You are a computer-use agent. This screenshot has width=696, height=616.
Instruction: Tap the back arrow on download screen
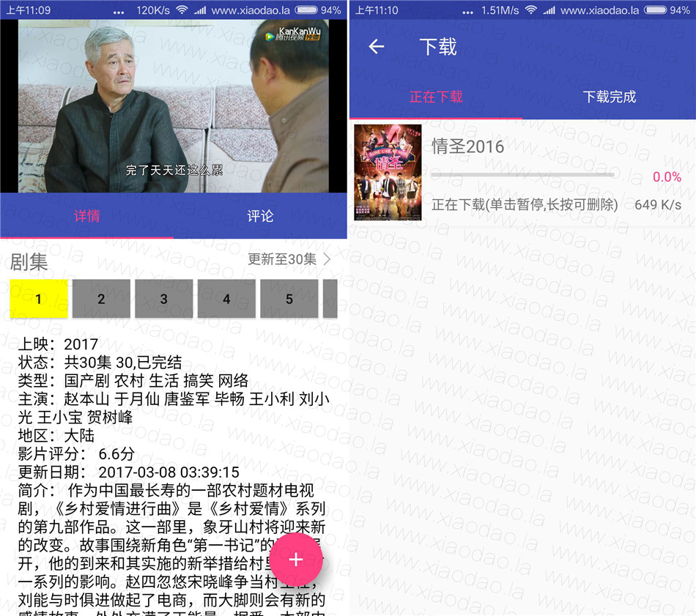point(376,46)
